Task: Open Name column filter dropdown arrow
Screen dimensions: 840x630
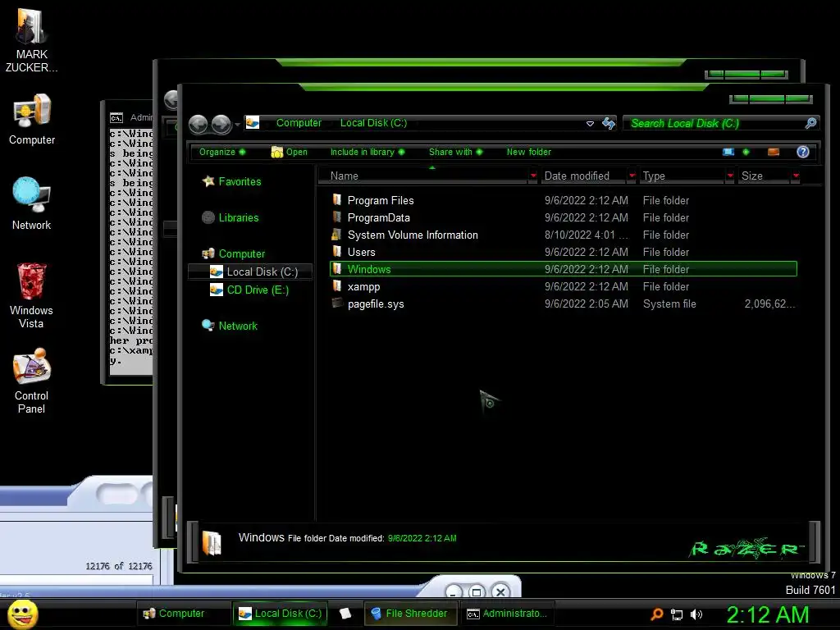Action: pyautogui.click(x=533, y=176)
